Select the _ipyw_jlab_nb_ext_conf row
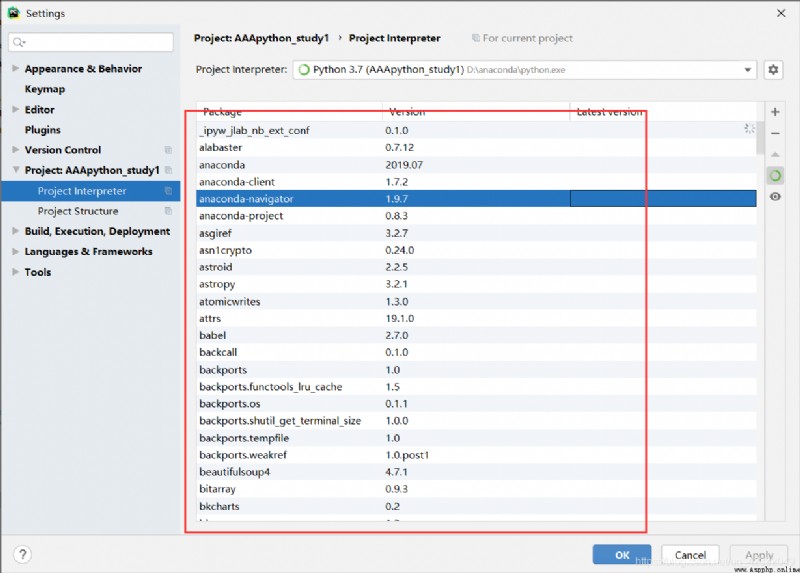The width and height of the screenshot is (800, 573). click(476, 131)
